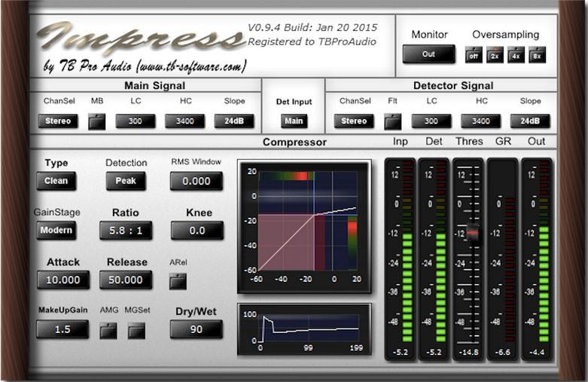
Task: Toggle the AMG auto makeup gain
Action: tap(108, 330)
